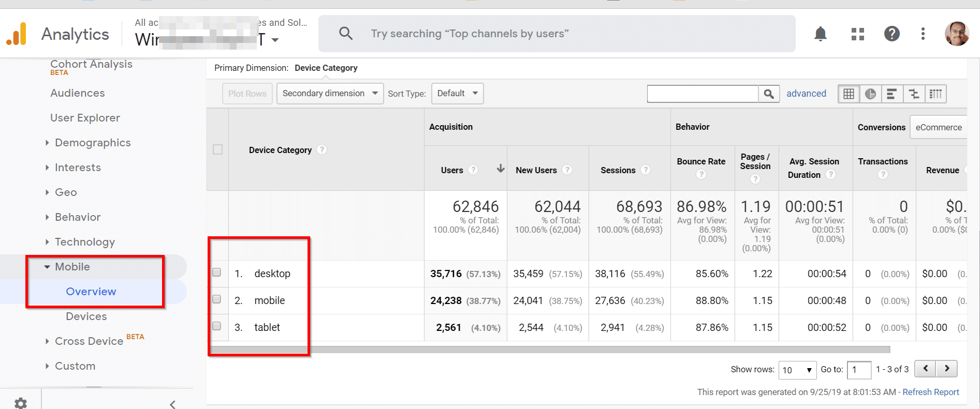Go to previous page of rows
Image resolution: width=980 pixels, height=409 pixels.
(x=925, y=369)
